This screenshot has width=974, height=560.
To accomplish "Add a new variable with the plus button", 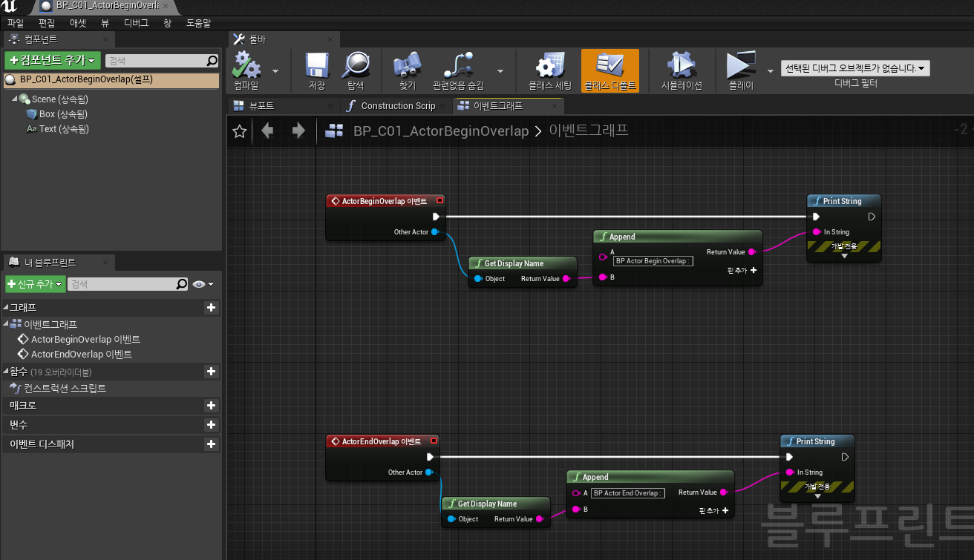I will point(211,425).
